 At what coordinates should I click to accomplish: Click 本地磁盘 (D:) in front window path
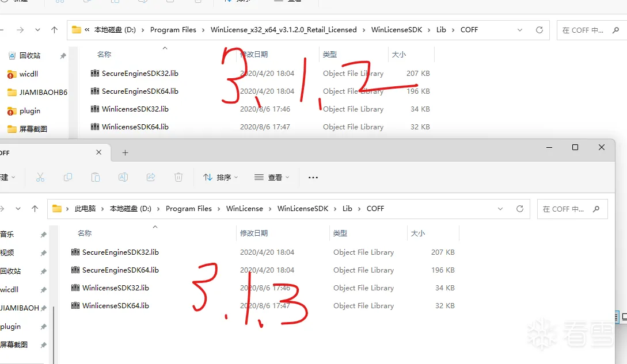point(130,209)
